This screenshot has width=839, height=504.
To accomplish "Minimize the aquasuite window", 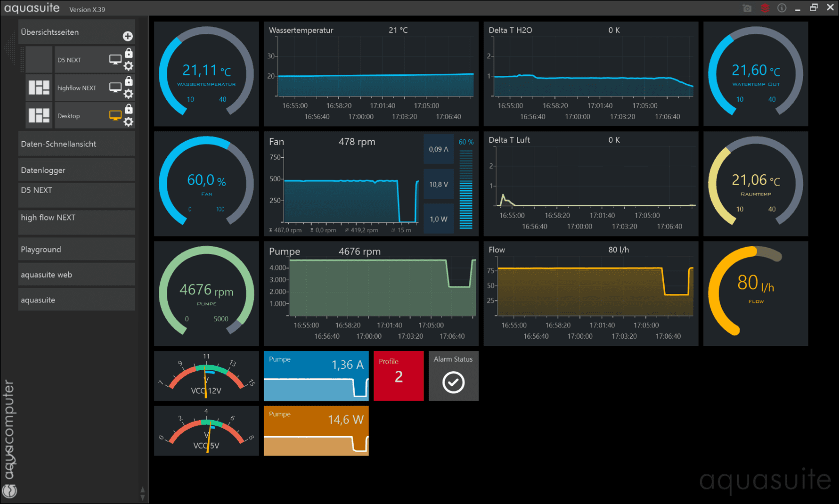I will pos(798,8).
